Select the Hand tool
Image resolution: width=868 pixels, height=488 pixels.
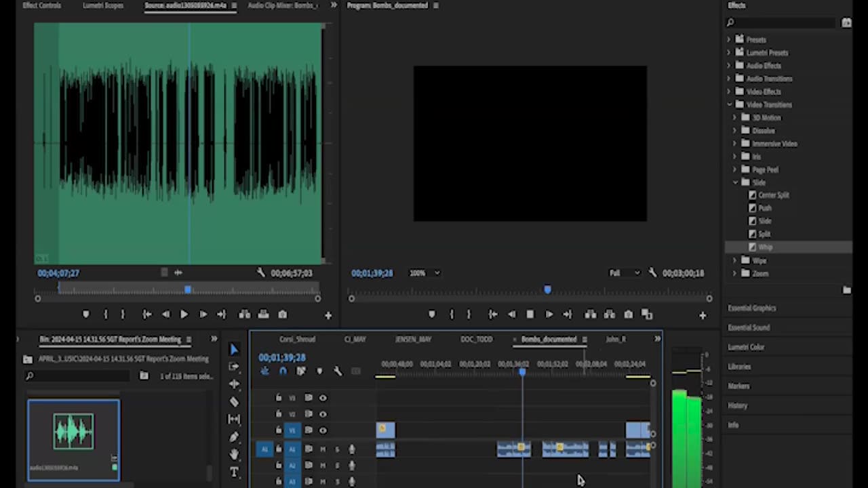coord(234,455)
